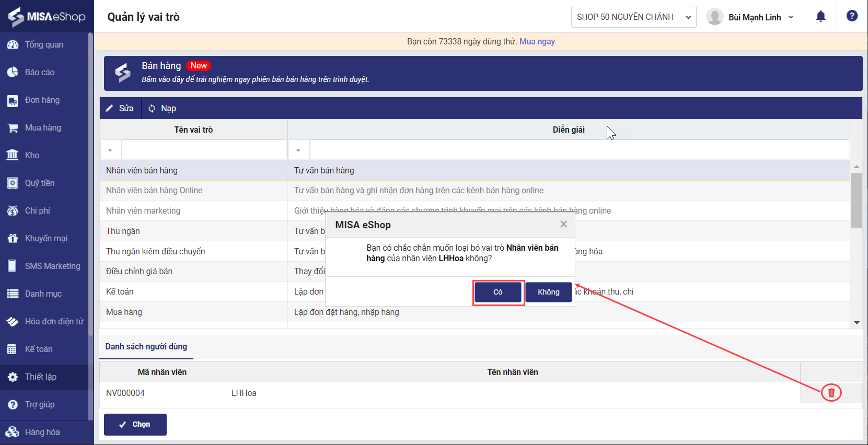868x445 pixels.
Task: Click the Tên vai trò filter input
Action: pyautogui.click(x=204, y=150)
